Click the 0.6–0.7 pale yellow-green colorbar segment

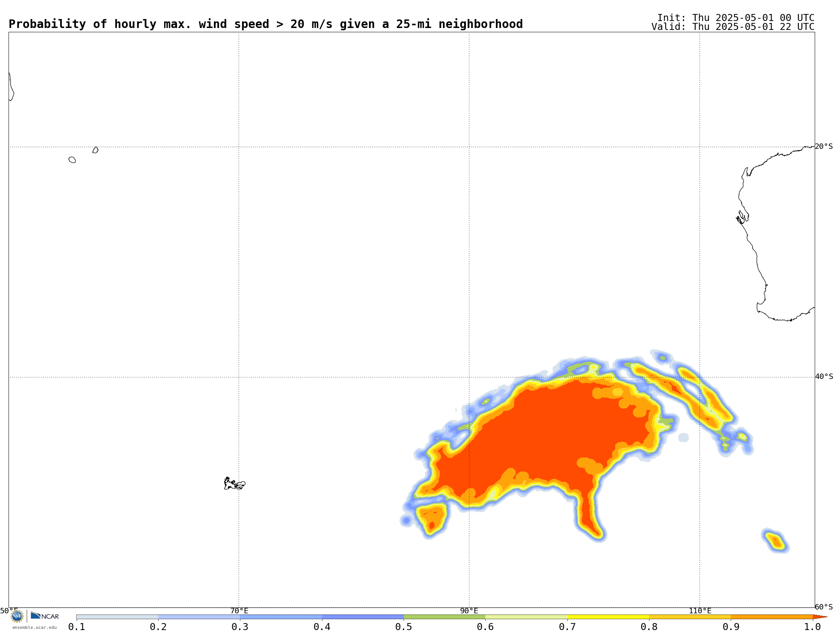(526, 617)
